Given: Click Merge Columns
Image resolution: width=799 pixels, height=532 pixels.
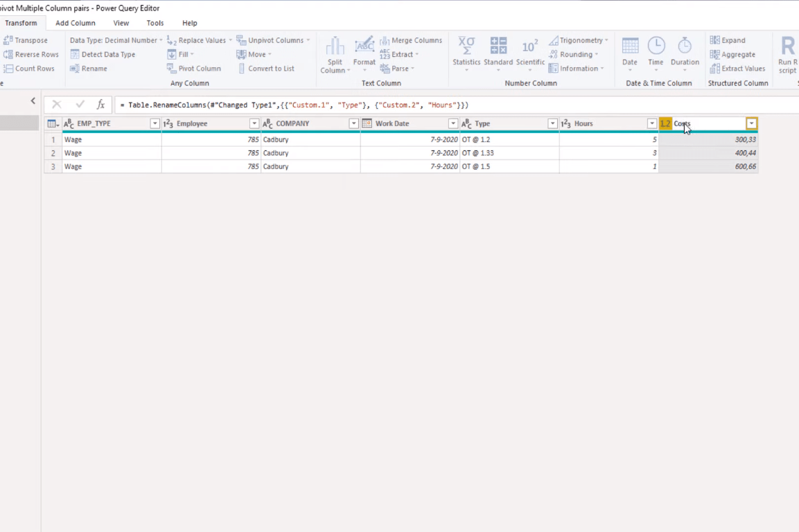Looking at the screenshot, I should [x=411, y=39].
